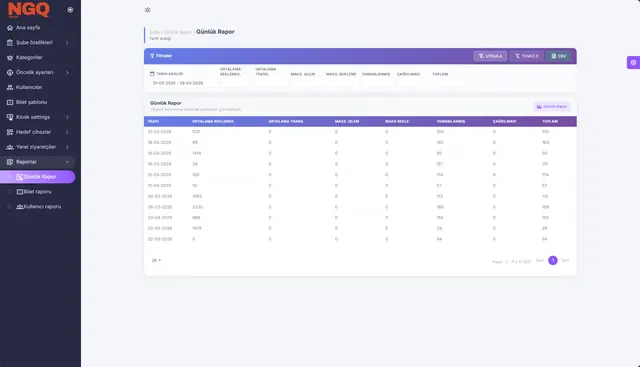Click the Yerel ziyaretçiler icon
Screen dimensions: 640x367
(x=10, y=147)
